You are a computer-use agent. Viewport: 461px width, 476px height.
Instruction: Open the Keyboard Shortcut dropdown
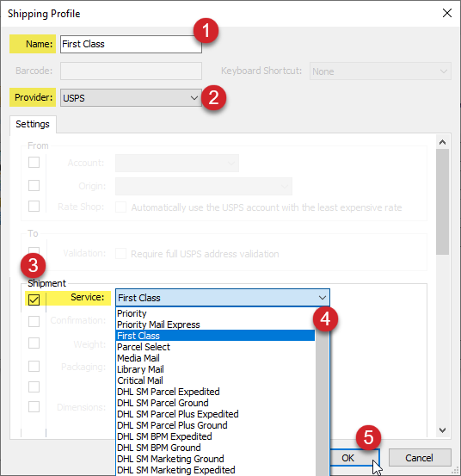[380, 71]
